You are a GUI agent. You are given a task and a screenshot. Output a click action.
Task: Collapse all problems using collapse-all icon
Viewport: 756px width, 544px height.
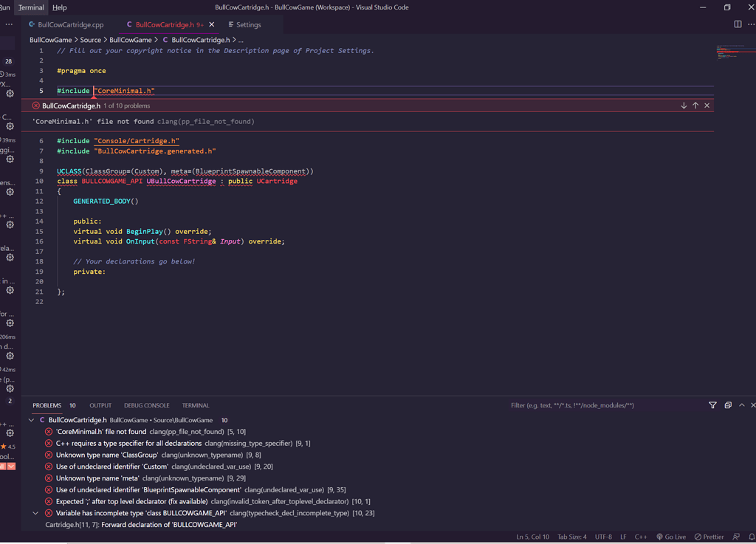pyautogui.click(x=727, y=405)
